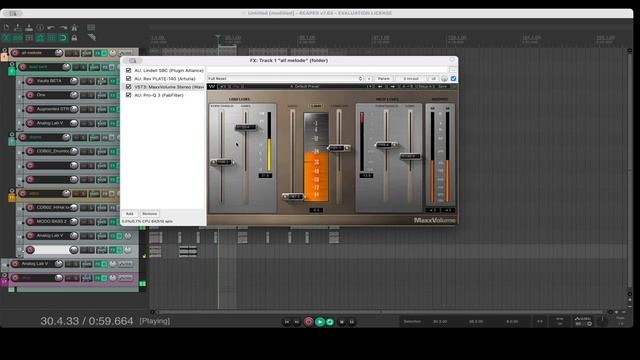The height and width of the screenshot is (360, 640).
Task: Click the playhead marker on the timeline ruler
Action: [x=218, y=38]
